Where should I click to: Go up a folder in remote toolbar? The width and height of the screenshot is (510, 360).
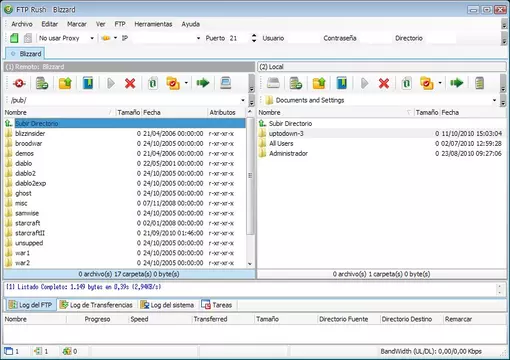click(65, 83)
